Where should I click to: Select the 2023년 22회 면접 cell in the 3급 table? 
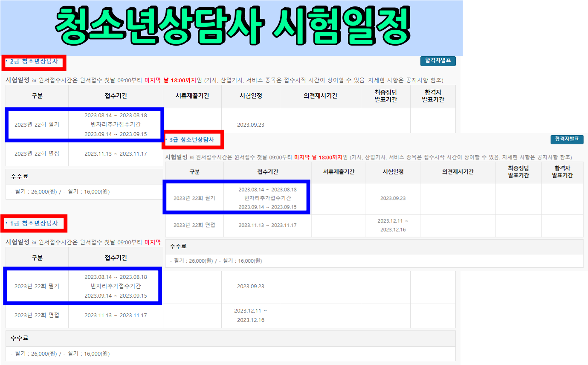tap(194, 225)
